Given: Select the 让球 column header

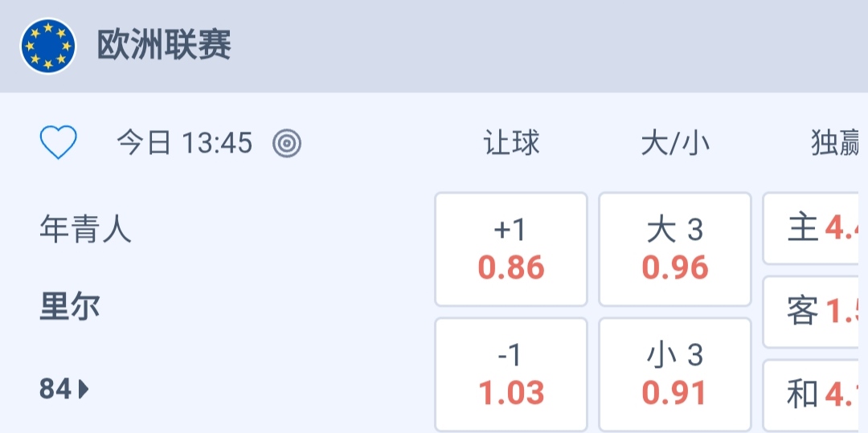Looking at the screenshot, I should pos(511,144).
